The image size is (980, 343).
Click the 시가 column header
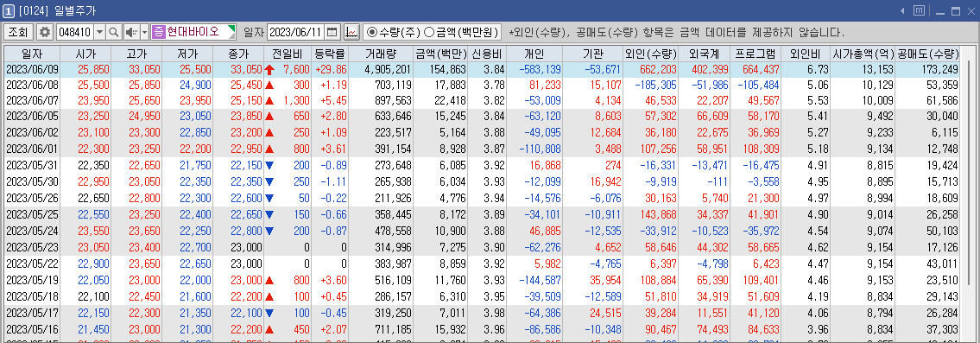[x=85, y=54]
